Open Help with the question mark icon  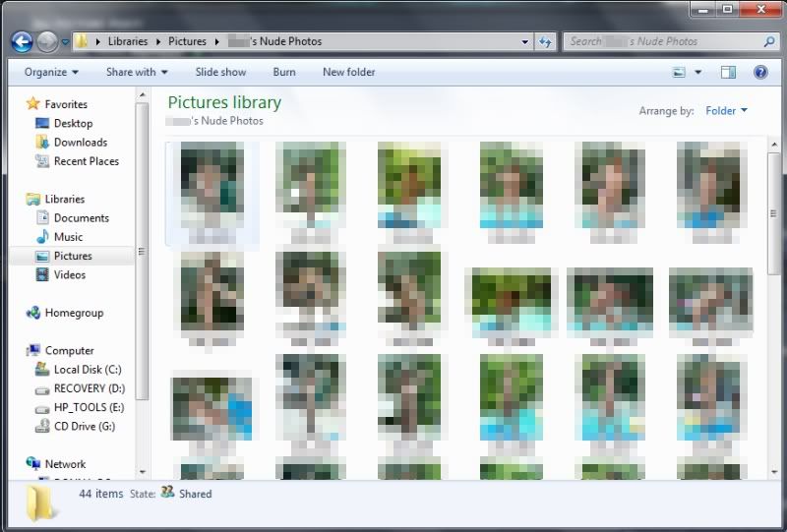(760, 72)
